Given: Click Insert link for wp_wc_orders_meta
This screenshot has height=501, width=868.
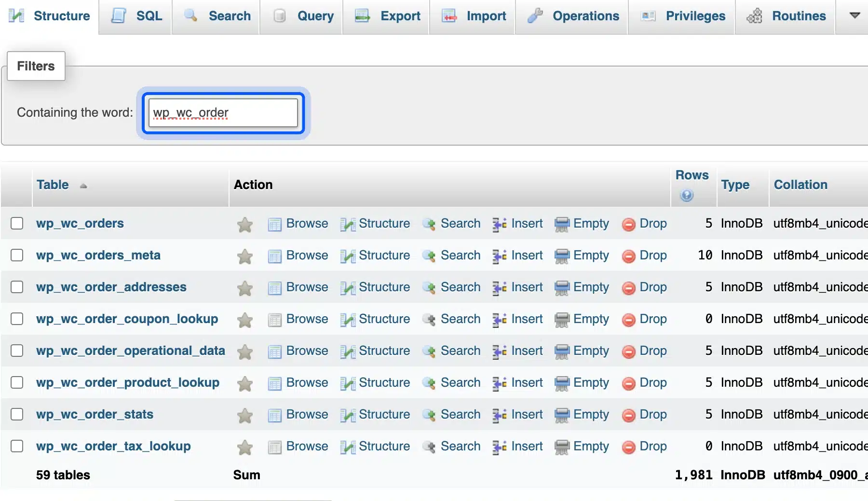Looking at the screenshot, I should (527, 255).
